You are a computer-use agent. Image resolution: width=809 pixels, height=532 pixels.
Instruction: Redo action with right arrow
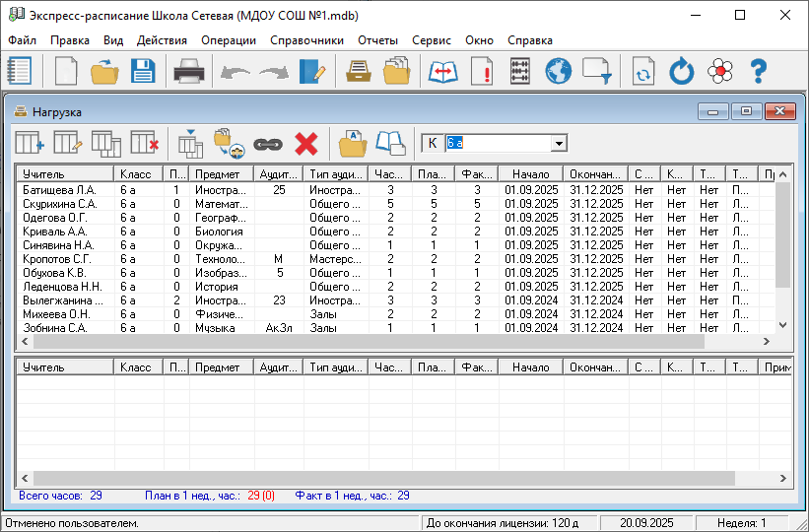tap(274, 72)
